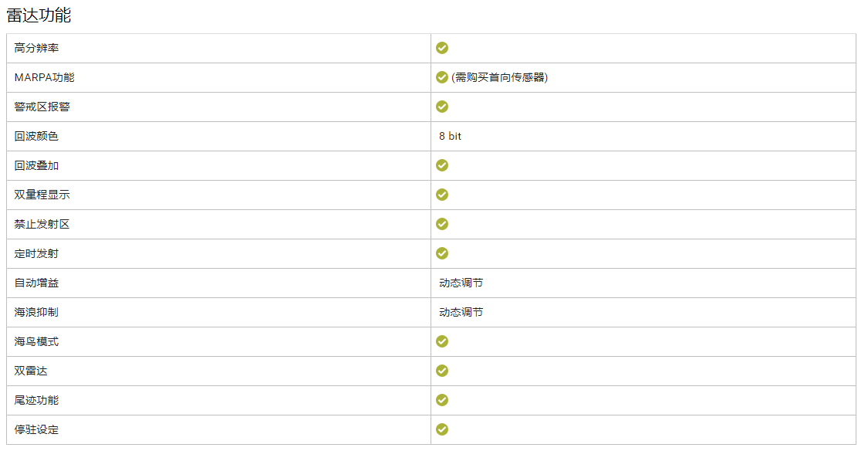Click the 双雷达 checkmark icon

[x=442, y=371]
